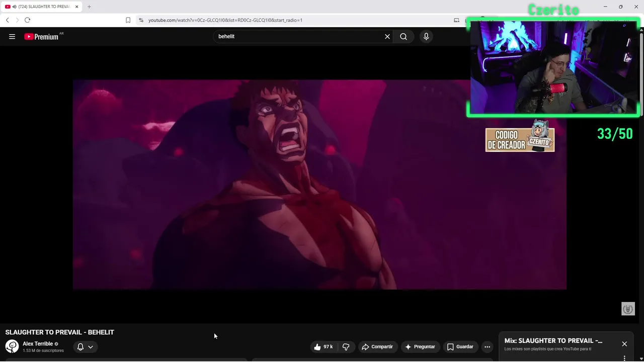Minimize the browser window
The width and height of the screenshot is (644, 362).
point(605,7)
